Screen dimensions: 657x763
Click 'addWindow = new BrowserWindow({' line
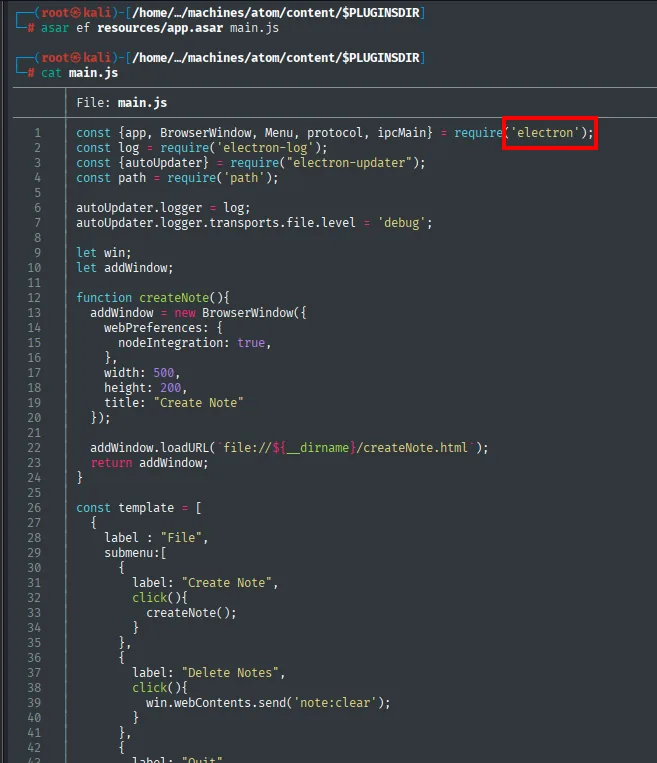pyautogui.click(x=198, y=313)
